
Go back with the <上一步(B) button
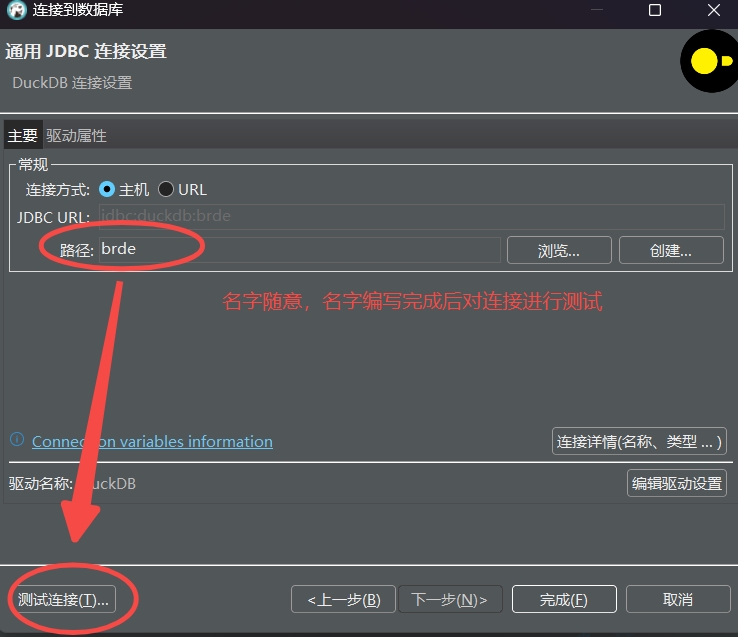tap(344, 599)
